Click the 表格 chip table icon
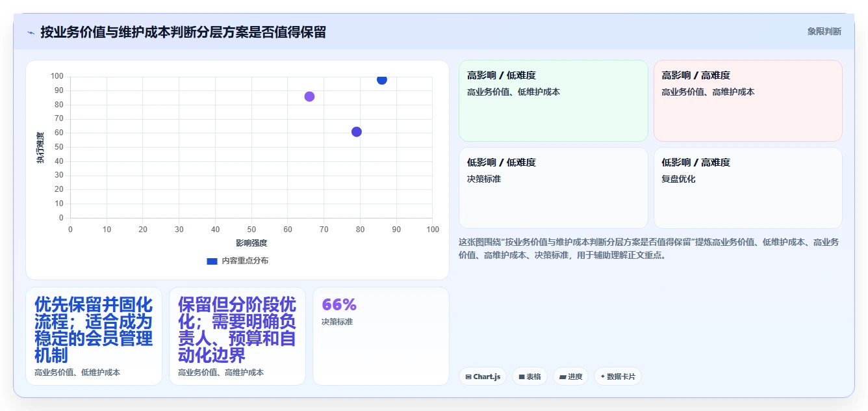 [522, 377]
